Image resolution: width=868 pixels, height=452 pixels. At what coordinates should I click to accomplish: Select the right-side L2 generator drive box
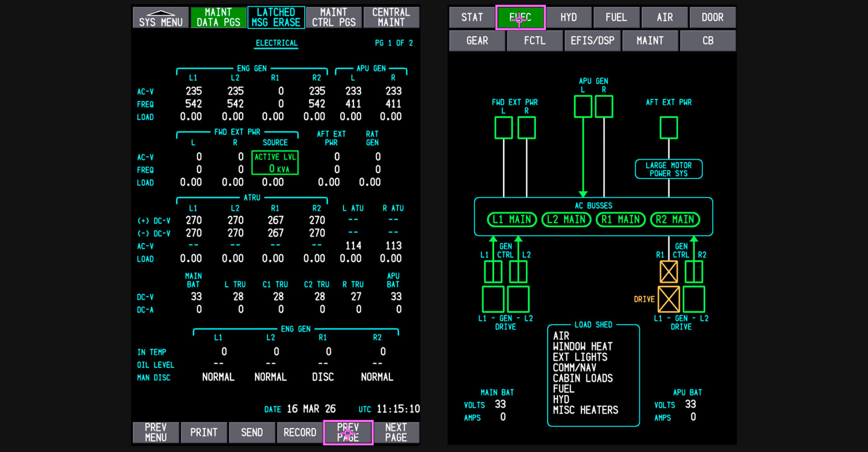[694, 299]
